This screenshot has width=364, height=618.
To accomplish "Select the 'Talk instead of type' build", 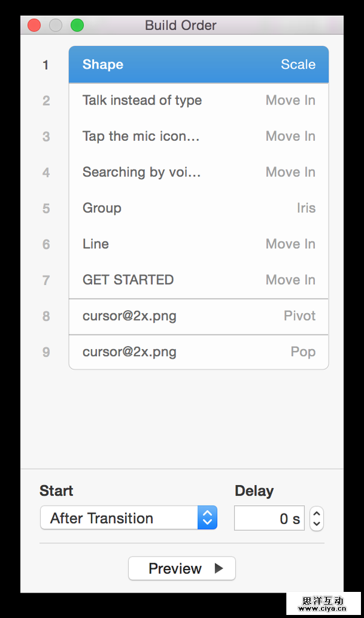I will 198,101.
